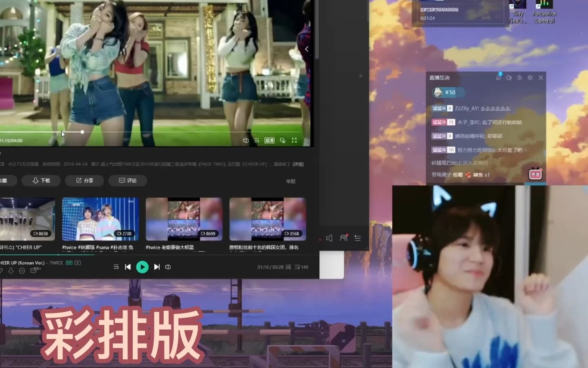Click the VIP badge next to TWICE

pyautogui.click(x=69, y=263)
